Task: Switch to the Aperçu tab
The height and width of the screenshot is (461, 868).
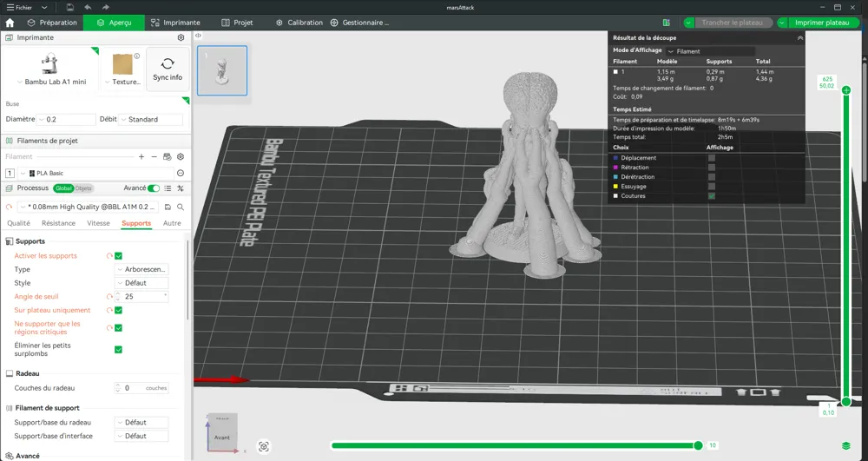Action: 114,23
